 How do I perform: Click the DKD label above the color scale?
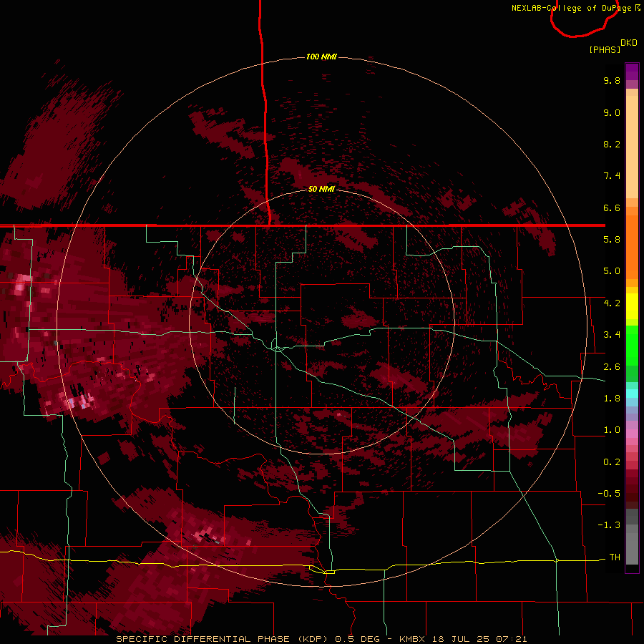click(629, 43)
